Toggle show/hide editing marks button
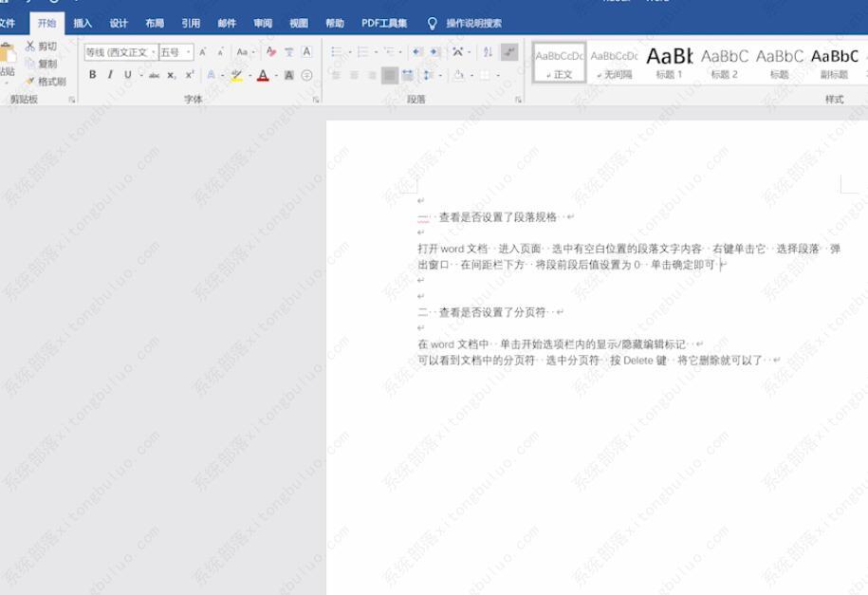This screenshot has height=595, width=868. pos(509,52)
